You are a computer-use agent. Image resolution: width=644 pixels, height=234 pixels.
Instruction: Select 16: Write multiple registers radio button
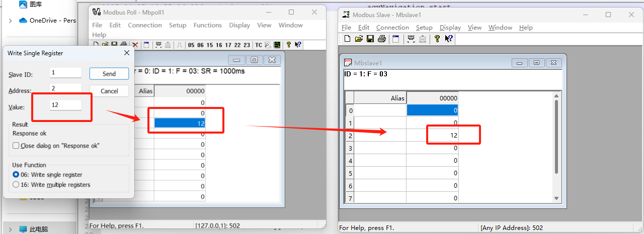[16, 184]
